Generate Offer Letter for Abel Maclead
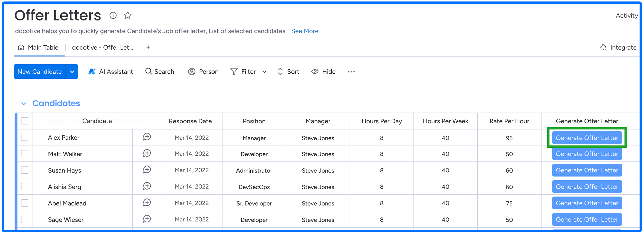The image size is (644, 234). (x=587, y=203)
